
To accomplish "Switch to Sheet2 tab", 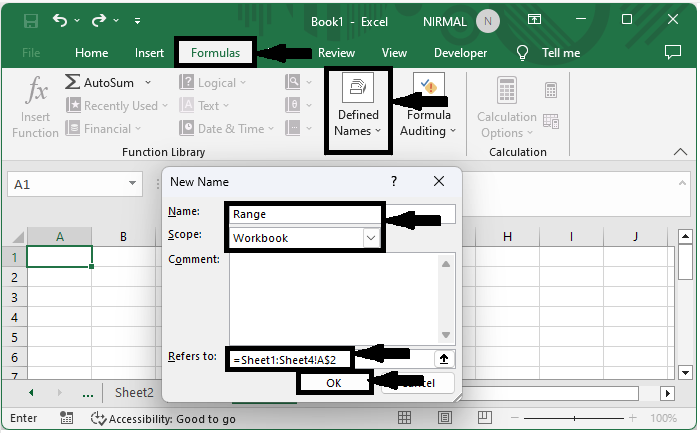I will (x=134, y=392).
